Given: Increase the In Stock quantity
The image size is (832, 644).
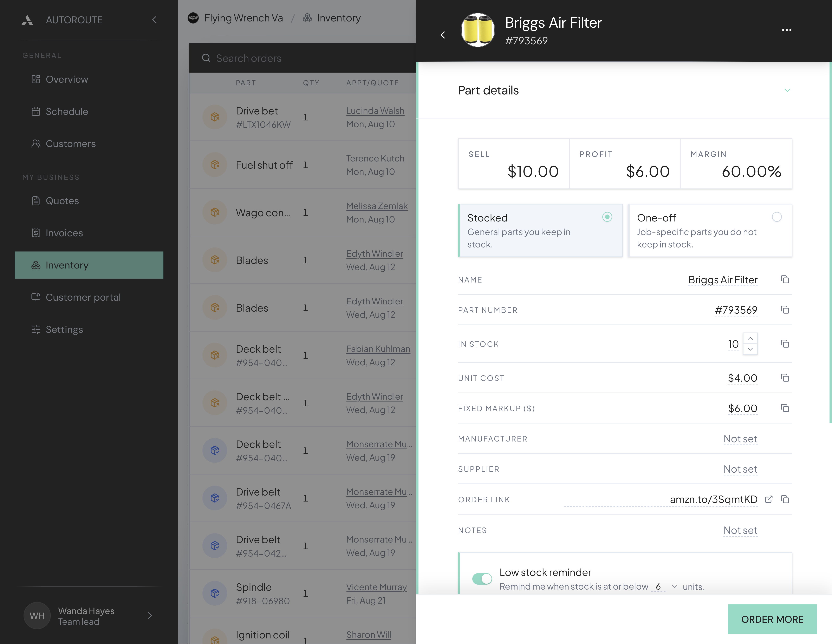Looking at the screenshot, I should point(750,338).
